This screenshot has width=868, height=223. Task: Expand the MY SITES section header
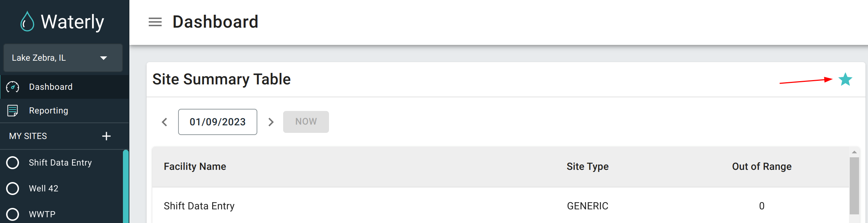[28, 136]
